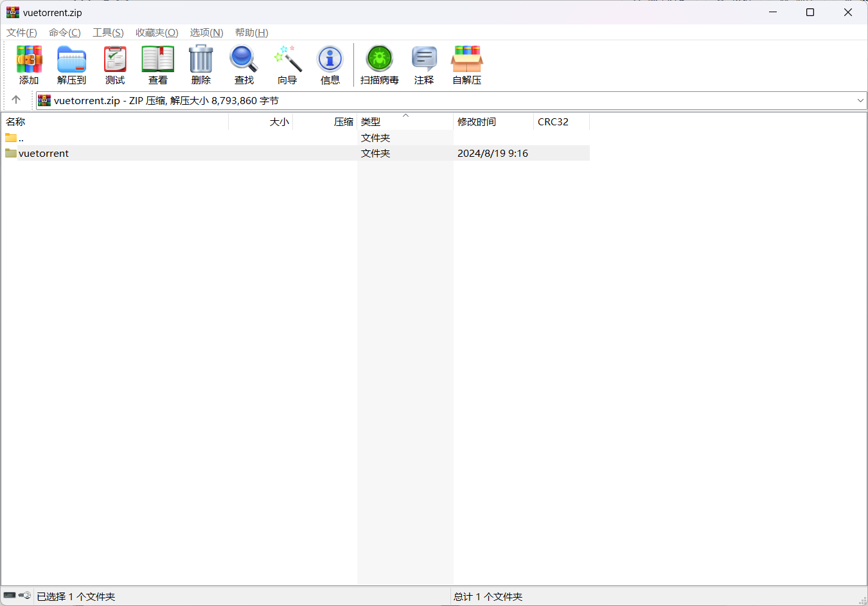This screenshot has width=868, height=606.
Task: Select the parent ".." folder entry
Action: click(x=21, y=138)
